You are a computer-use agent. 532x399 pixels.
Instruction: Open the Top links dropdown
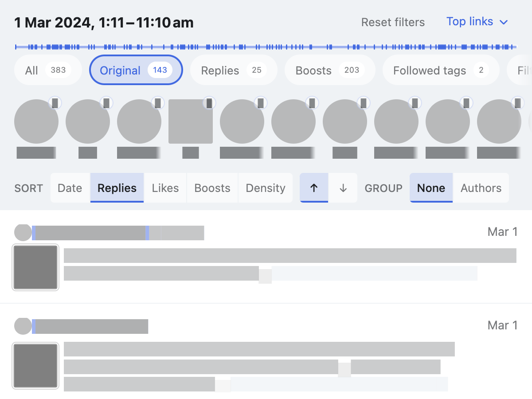point(477,21)
